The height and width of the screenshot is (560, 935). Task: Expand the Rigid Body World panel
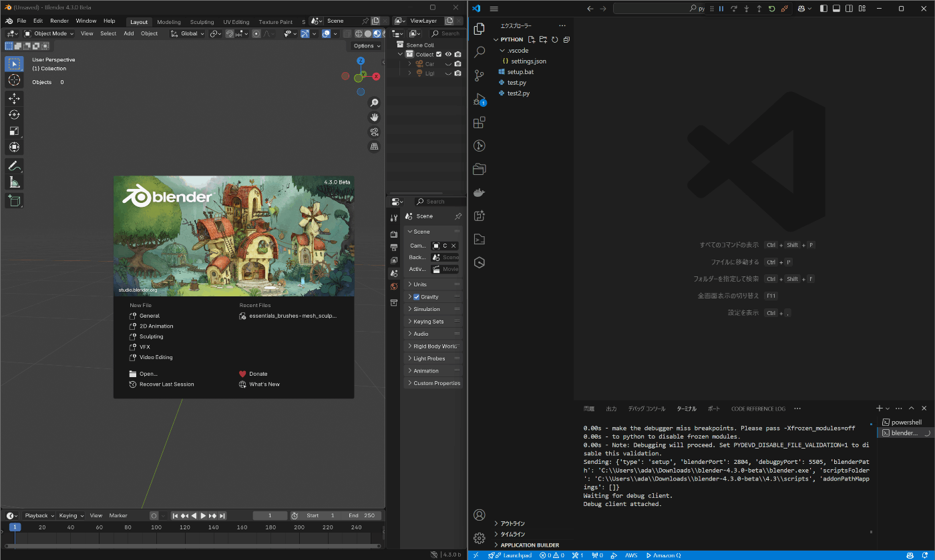(x=434, y=346)
